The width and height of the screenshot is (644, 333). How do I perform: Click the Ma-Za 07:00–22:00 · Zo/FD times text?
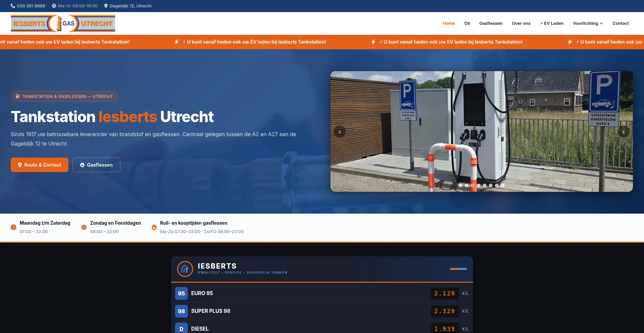click(202, 232)
